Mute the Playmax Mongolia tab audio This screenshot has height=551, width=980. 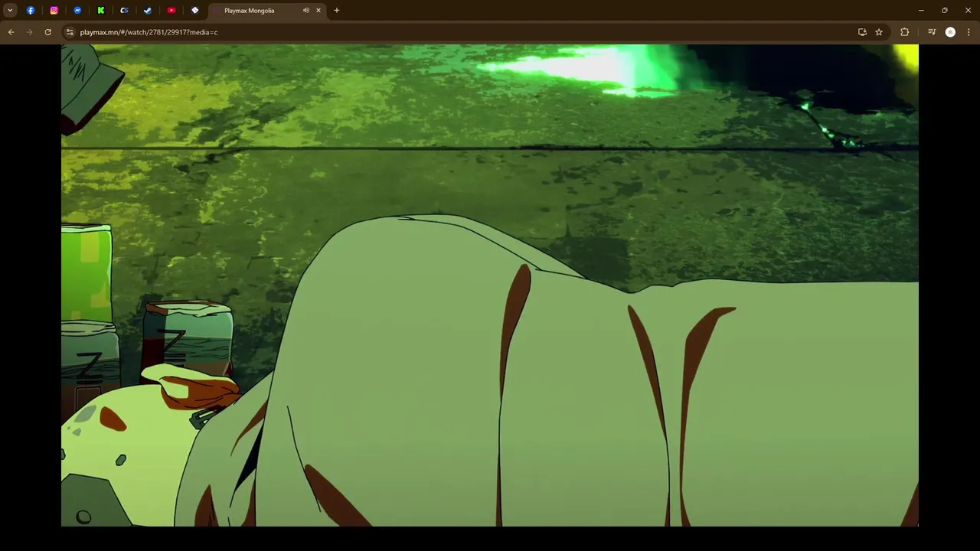point(306,11)
